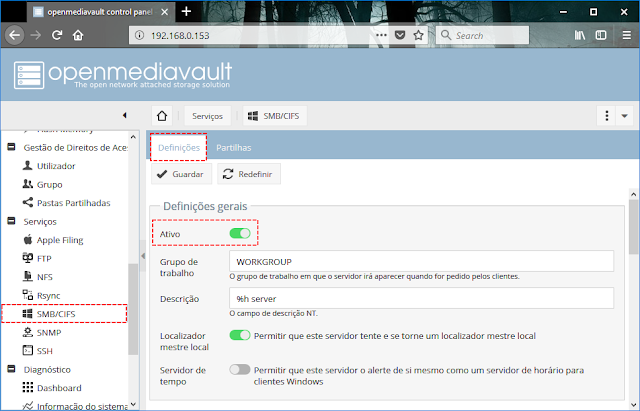Toggle the Localizador mestre local switch
640x411 pixels.
240,335
